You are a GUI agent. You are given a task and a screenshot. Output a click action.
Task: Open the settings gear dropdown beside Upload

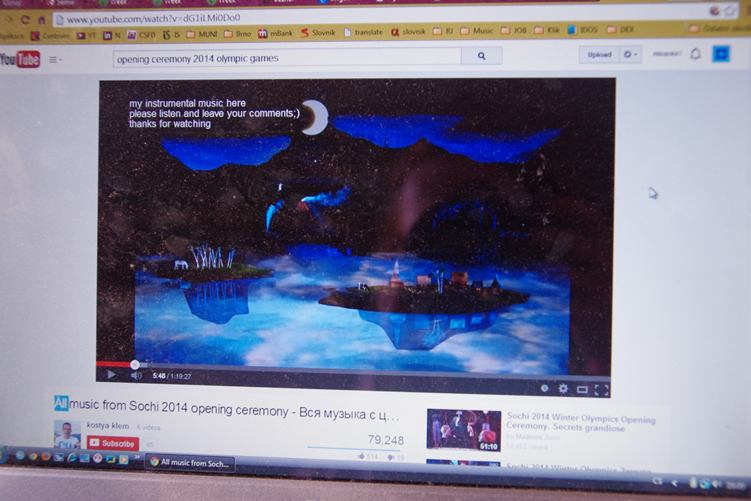coord(630,55)
